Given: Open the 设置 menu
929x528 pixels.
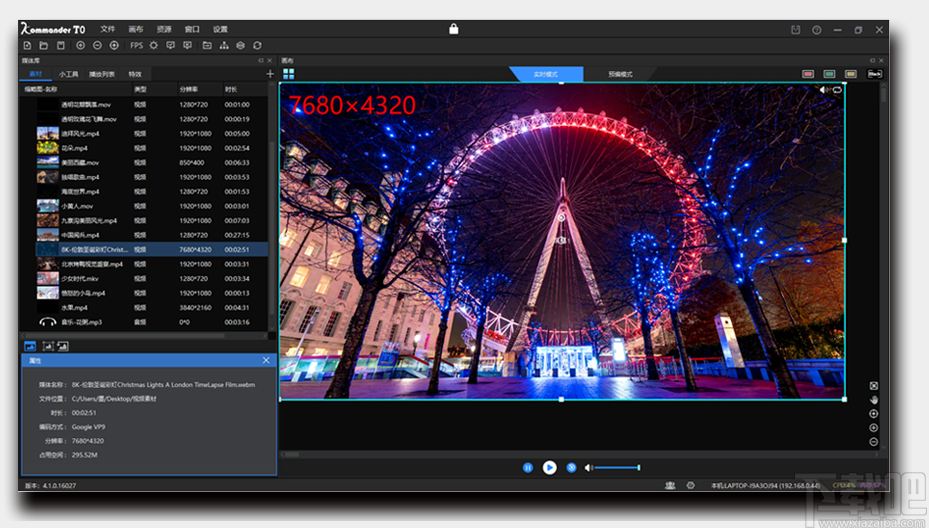Looking at the screenshot, I should click(x=220, y=29).
